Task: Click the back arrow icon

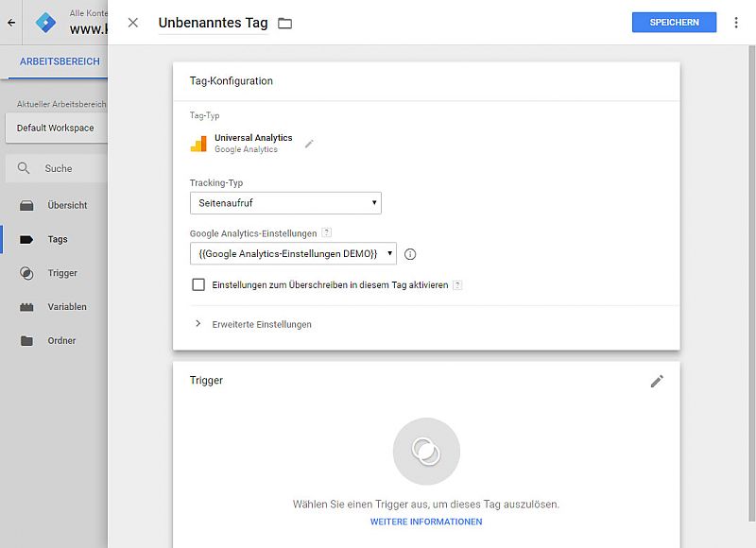Action: [11, 23]
